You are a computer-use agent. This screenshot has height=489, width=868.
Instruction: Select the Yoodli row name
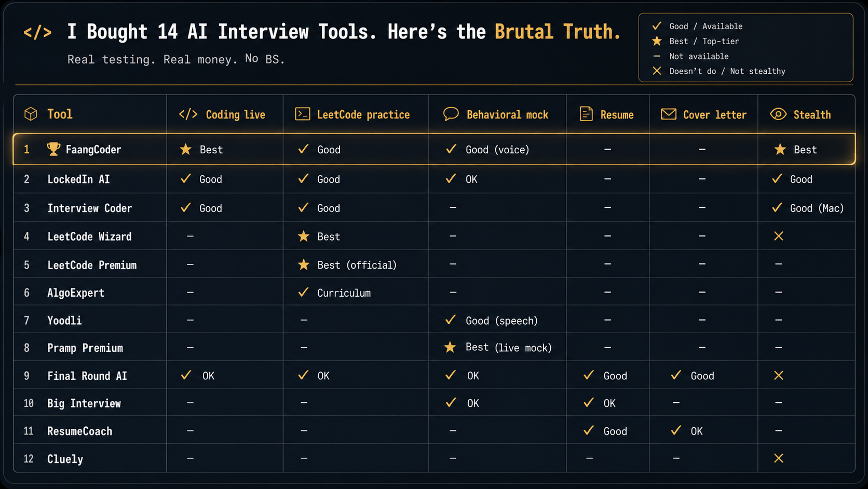(x=64, y=321)
